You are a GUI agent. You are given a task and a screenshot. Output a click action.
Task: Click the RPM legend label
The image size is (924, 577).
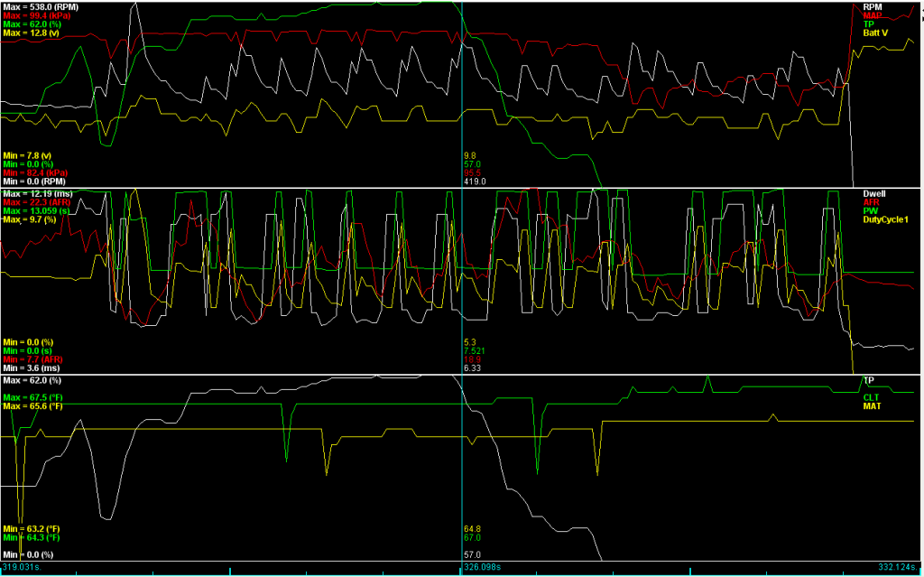873,6
